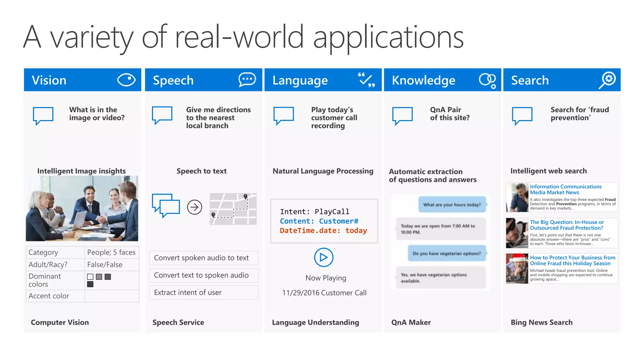The image size is (644, 362).
Task: Click 'DateTime.date: today' red code line
Action: [323, 231]
